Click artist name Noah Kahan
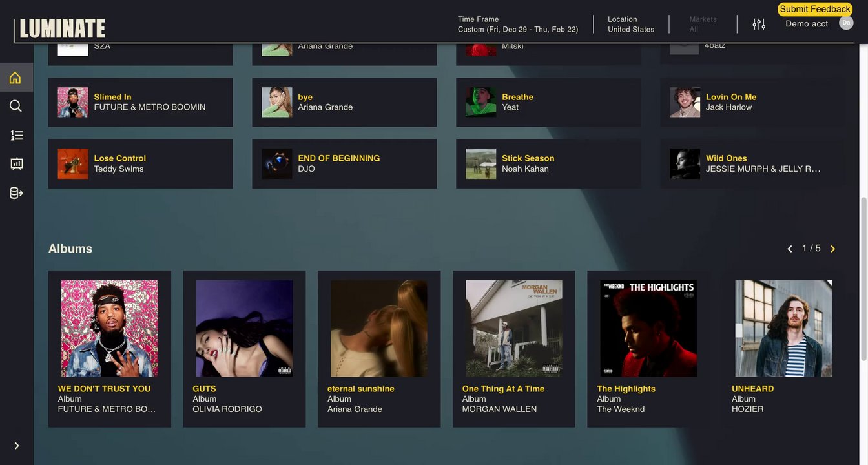The height and width of the screenshot is (465, 868). pyautogui.click(x=525, y=169)
